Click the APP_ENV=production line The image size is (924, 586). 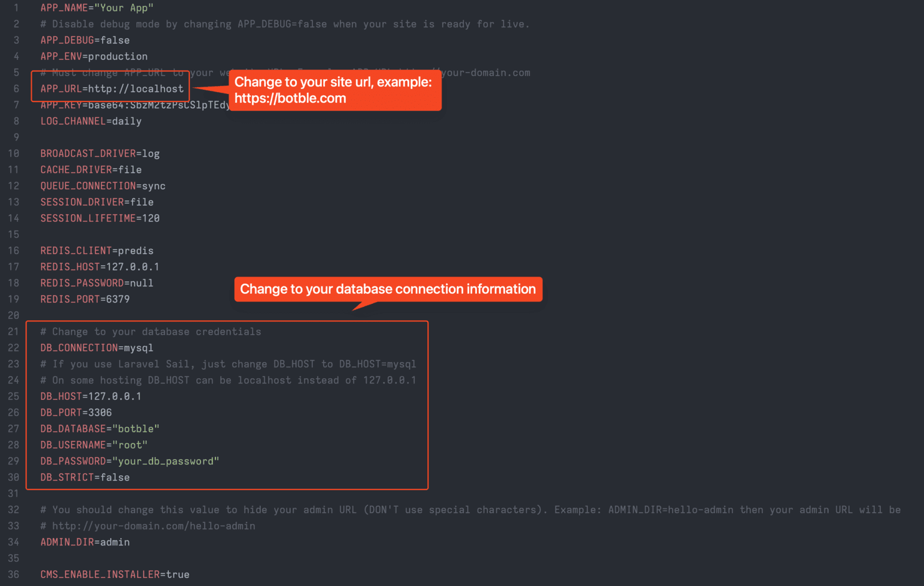click(93, 57)
